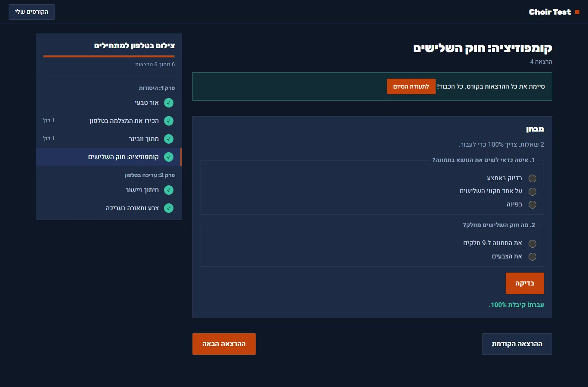Click the green check icon next to מתוך וובינר
Image resolution: width=588 pixels, height=387 pixels.
click(x=169, y=139)
